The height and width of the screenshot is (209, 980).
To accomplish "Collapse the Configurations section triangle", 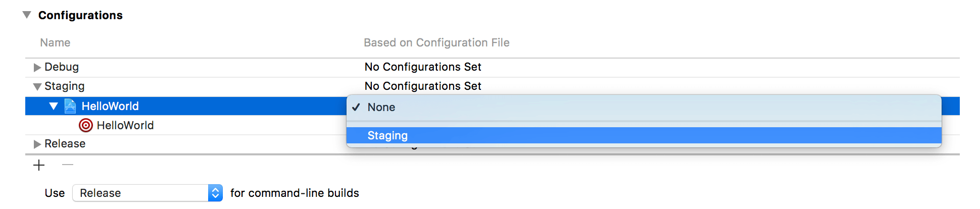I will (27, 15).
